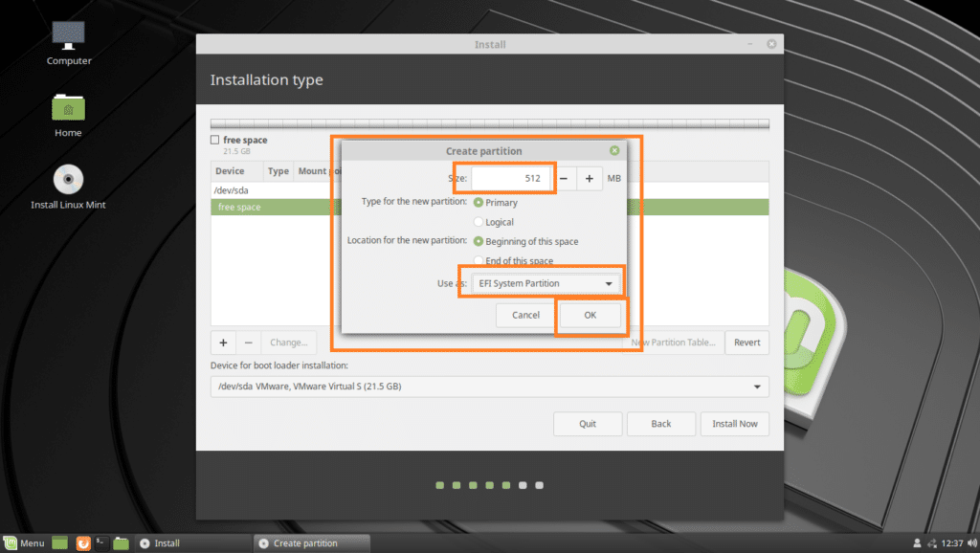Launch Firefox from the taskbar

coord(83,542)
